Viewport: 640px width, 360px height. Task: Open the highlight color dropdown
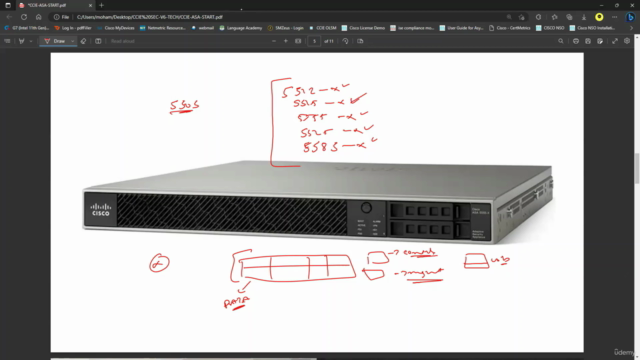[31, 41]
